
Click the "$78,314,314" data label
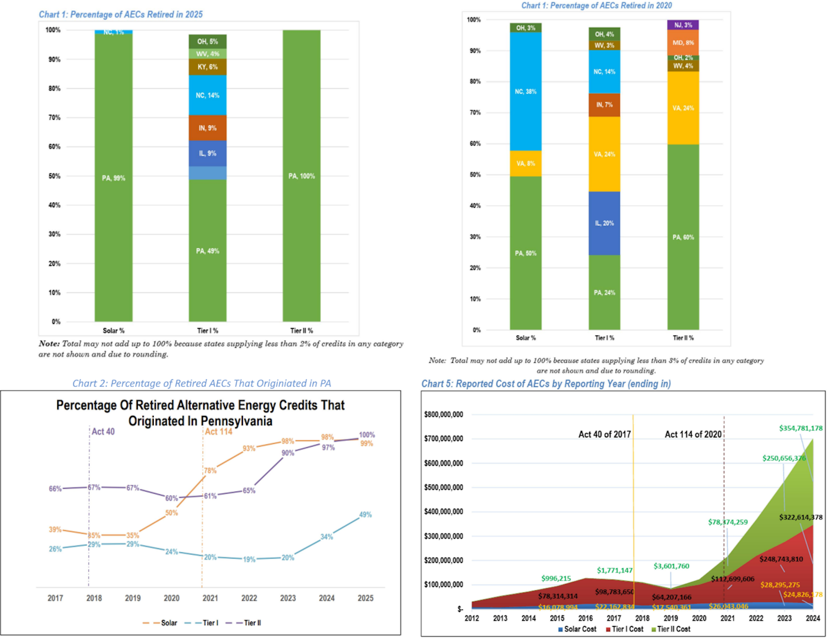(558, 596)
